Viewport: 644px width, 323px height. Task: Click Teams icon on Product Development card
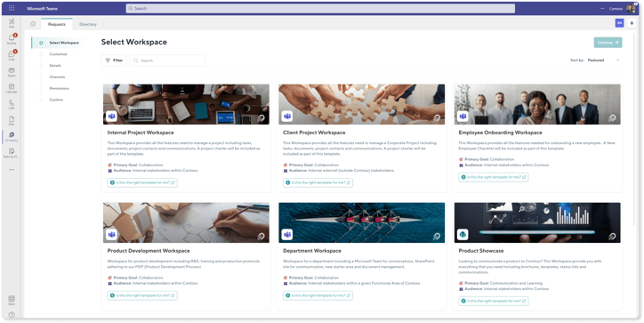pyautogui.click(x=111, y=235)
